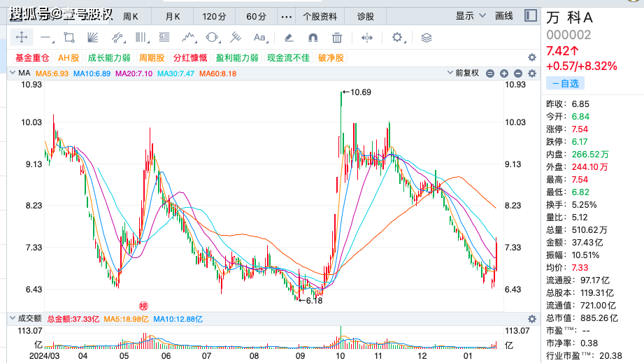
Task: Click the 现金流不佳 tag
Action: point(288,58)
